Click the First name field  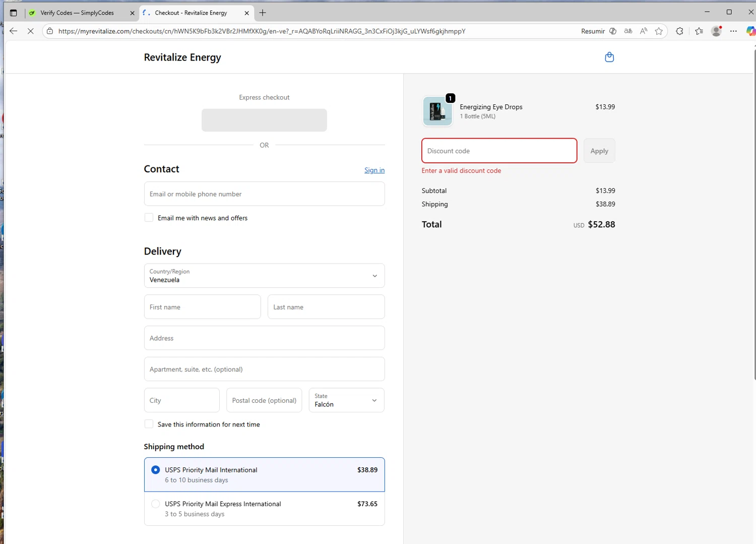(202, 307)
